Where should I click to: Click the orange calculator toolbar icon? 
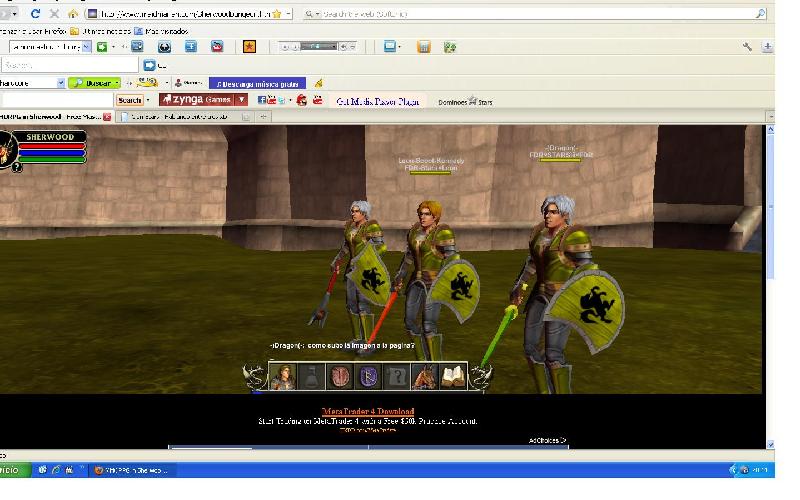(x=423, y=47)
